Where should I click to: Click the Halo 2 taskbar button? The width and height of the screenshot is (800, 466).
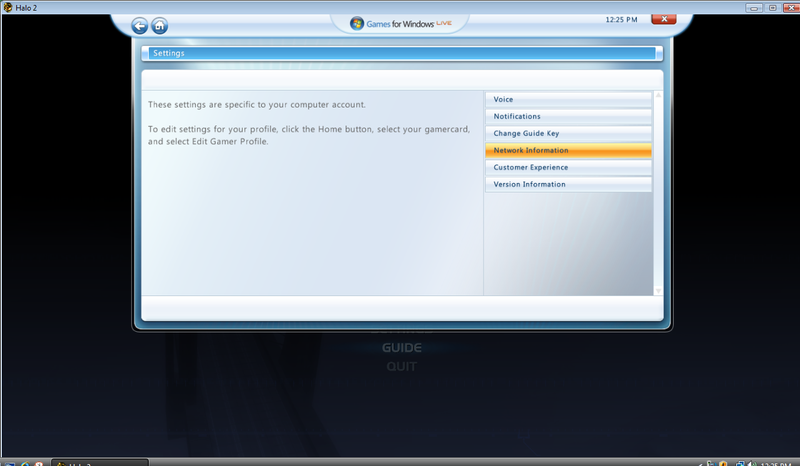[100, 462]
